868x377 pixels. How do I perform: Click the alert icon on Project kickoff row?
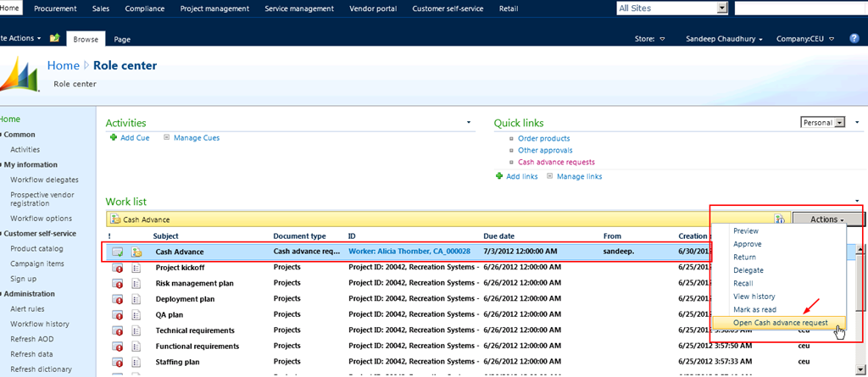[x=118, y=268]
